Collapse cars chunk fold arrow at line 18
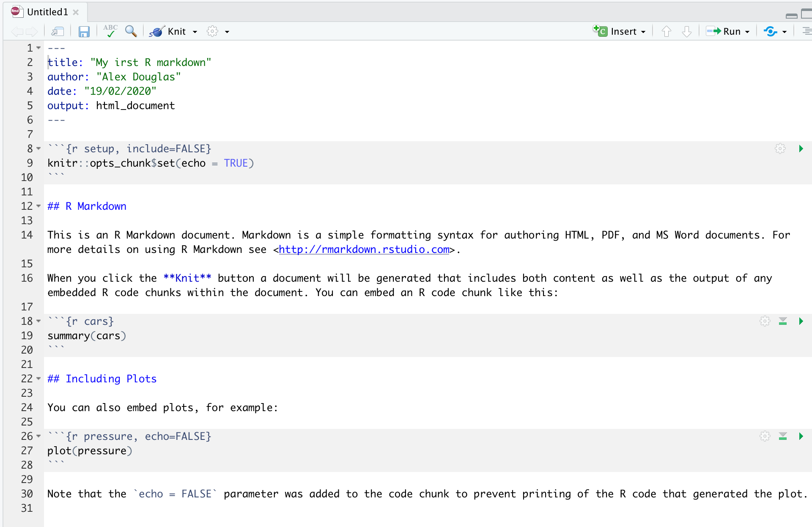 (x=38, y=321)
